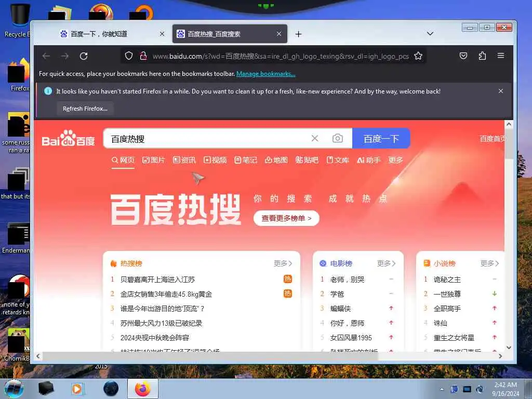Bookmark this page with the star icon

418,56
